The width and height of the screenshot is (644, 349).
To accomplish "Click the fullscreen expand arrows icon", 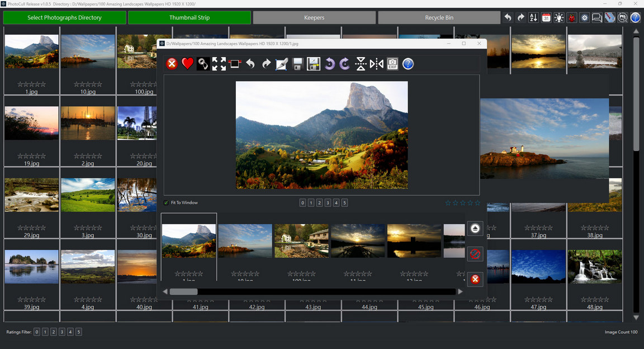I will pos(219,64).
